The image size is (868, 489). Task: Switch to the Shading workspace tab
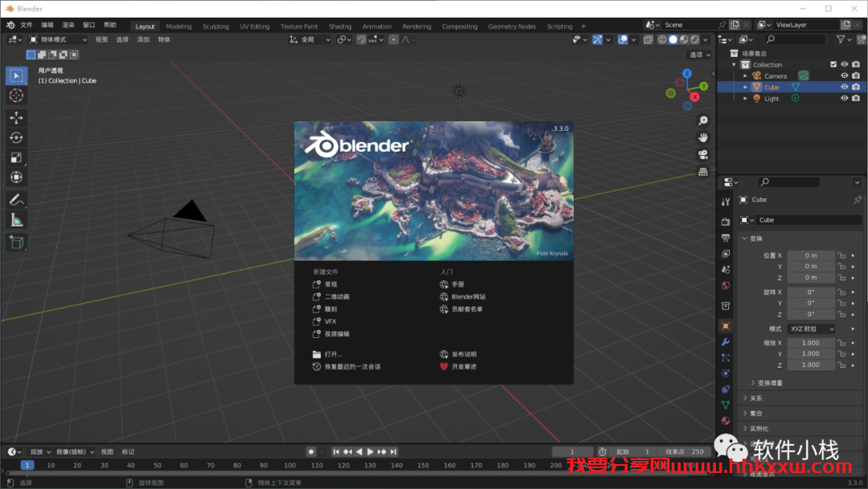340,26
